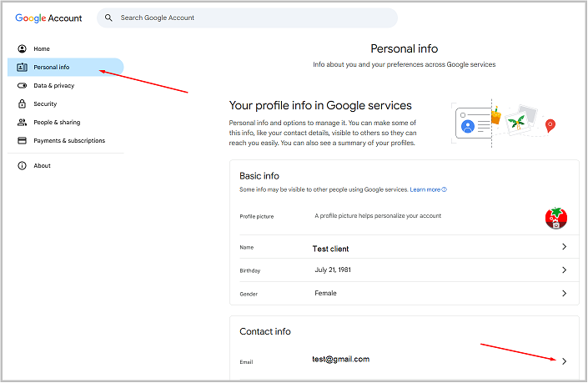Open the Email row chevron
This screenshot has width=588, height=383.
pyautogui.click(x=564, y=360)
